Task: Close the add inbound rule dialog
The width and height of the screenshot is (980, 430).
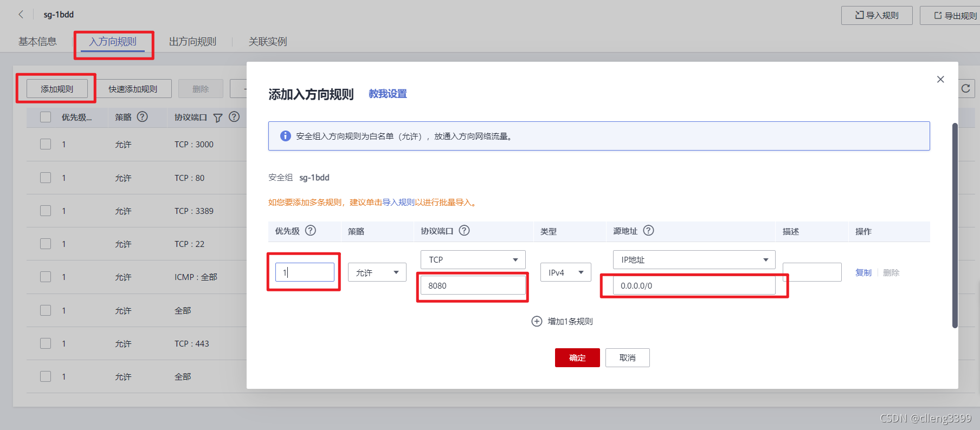Action: (940, 79)
